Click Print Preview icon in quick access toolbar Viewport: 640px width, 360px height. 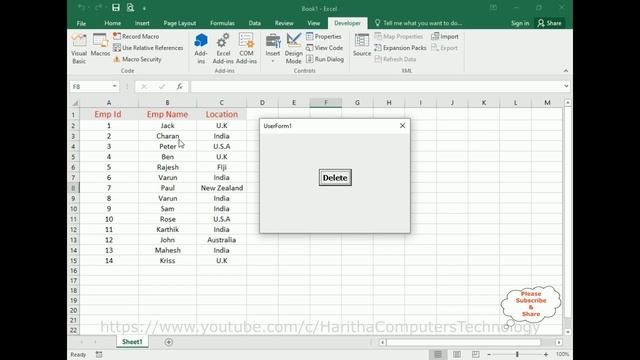(130, 8)
